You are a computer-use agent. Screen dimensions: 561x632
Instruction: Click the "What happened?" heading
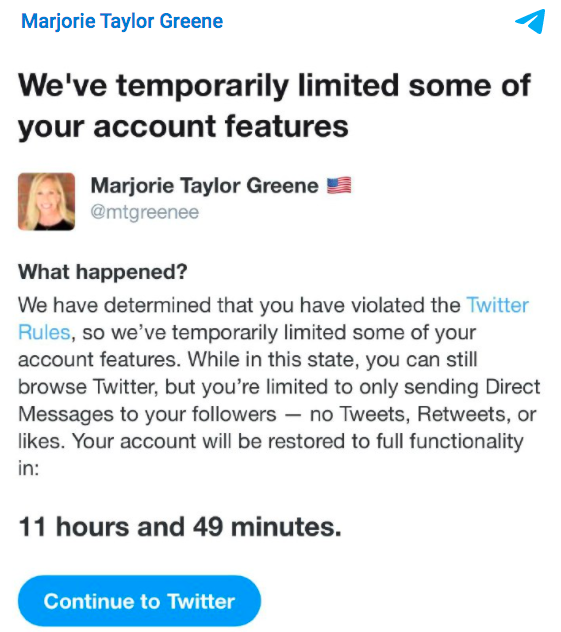(103, 272)
